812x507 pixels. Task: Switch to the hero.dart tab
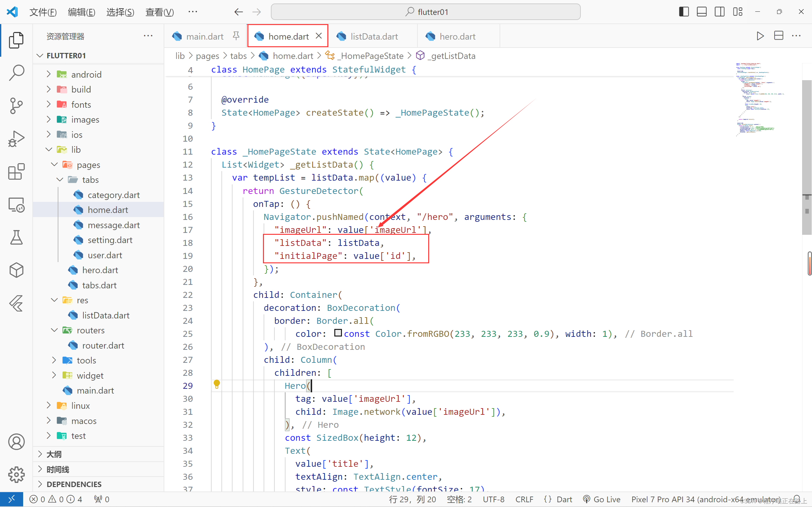point(457,36)
